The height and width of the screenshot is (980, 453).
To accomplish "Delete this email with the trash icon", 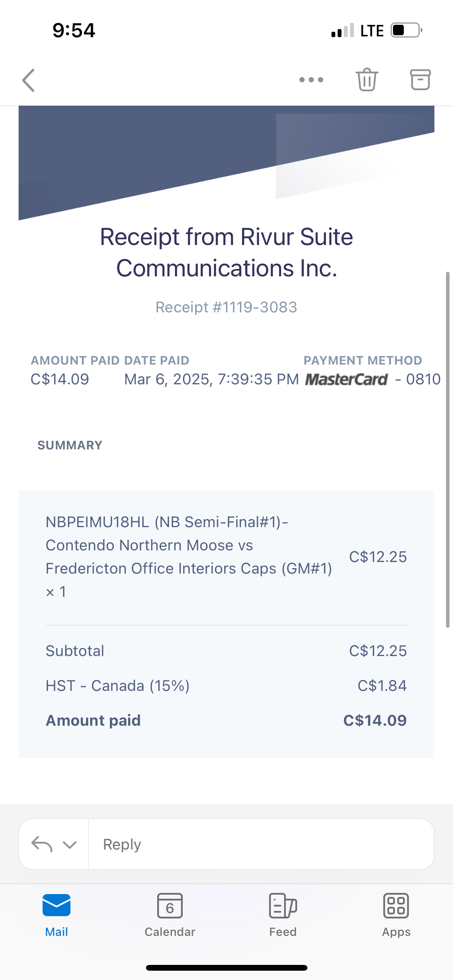I will click(x=367, y=80).
